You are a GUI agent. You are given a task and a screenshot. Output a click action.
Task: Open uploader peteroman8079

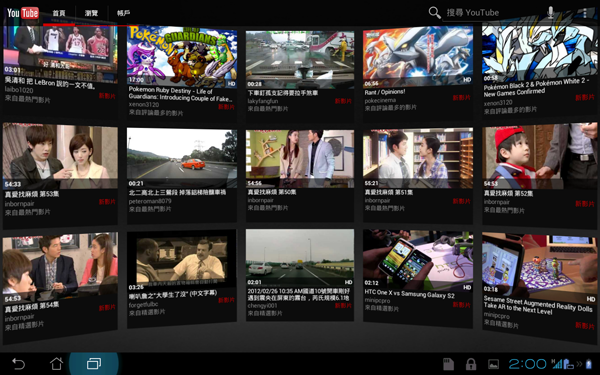coord(150,201)
